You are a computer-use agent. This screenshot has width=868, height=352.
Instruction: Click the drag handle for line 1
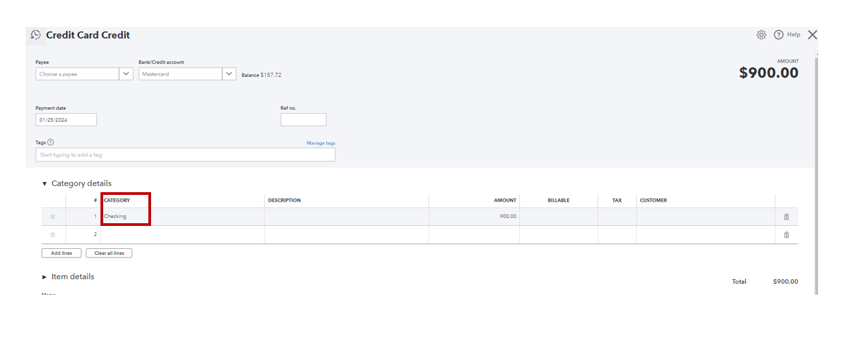(53, 217)
